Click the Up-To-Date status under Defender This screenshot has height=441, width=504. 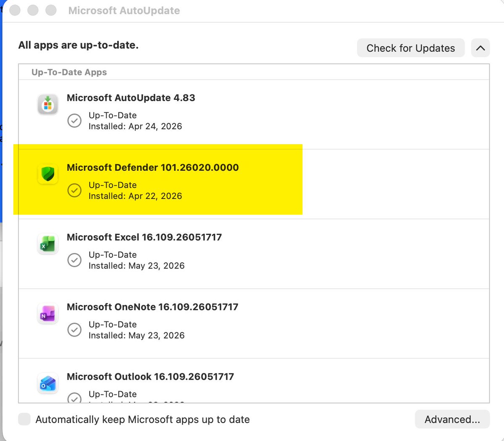click(x=113, y=185)
